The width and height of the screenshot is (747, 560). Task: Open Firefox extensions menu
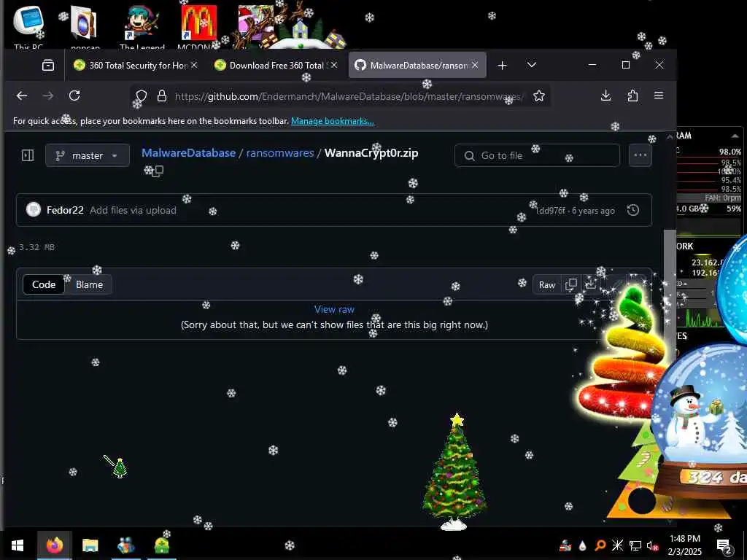tap(632, 96)
